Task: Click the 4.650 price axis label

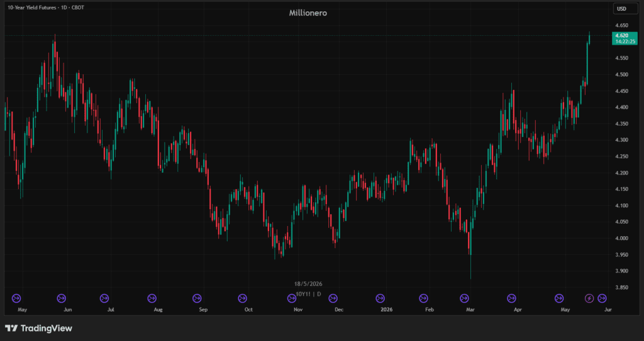Action: pyautogui.click(x=621, y=26)
